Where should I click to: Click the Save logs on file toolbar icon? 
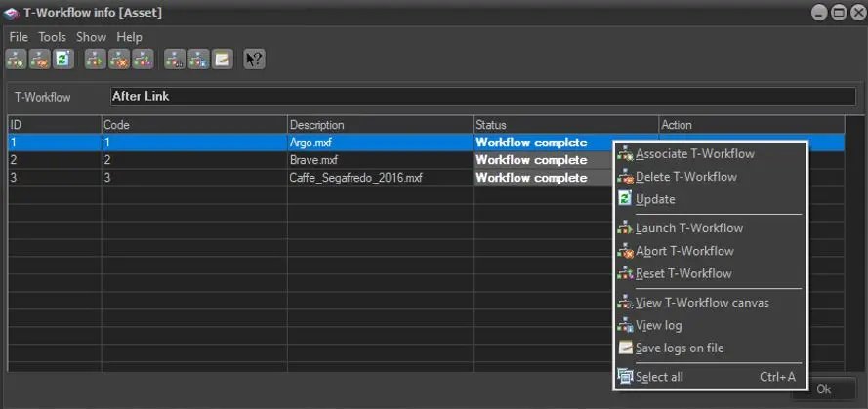[222, 60]
